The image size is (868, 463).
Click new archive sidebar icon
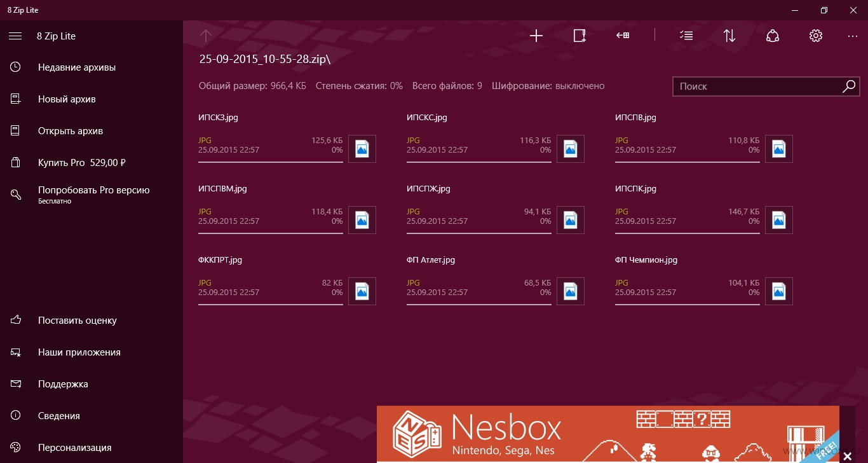point(15,99)
